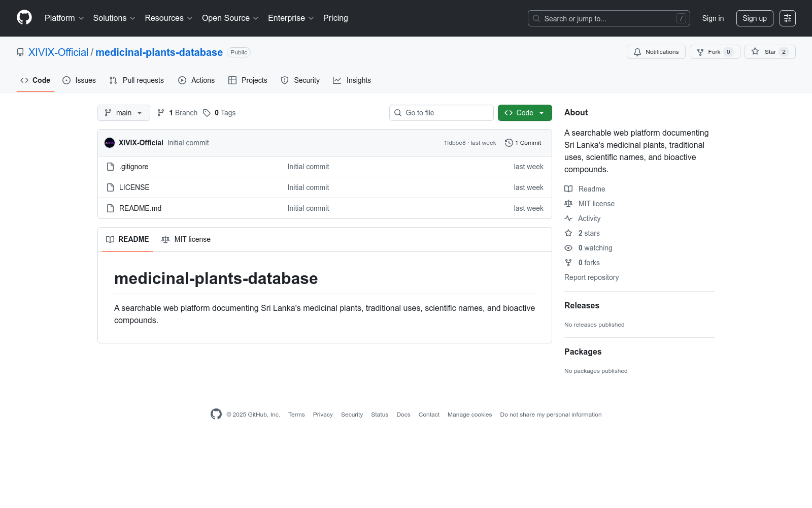The width and height of the screenshot is (812, 508).
Task: Select the MIT license tab in file viewer
Action: (186, 239)
